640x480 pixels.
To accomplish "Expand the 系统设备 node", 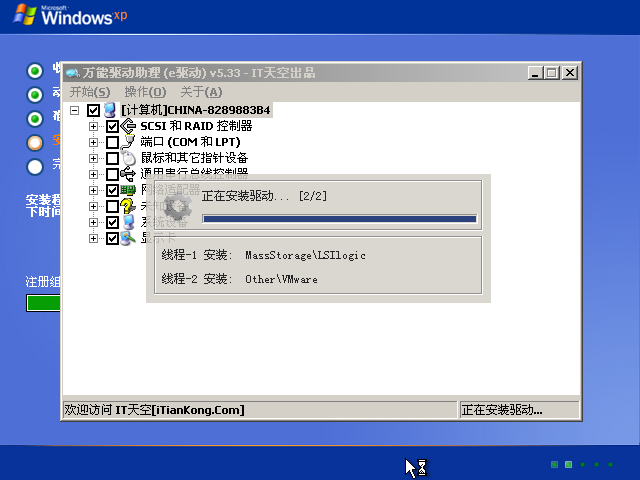I will point(93,222).
